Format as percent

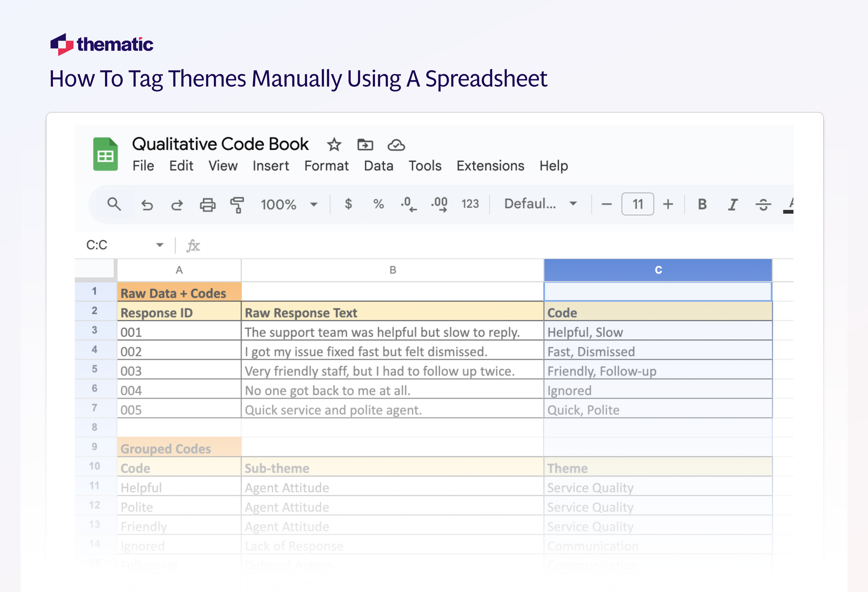pyautogui.click(x=378, y=204)
